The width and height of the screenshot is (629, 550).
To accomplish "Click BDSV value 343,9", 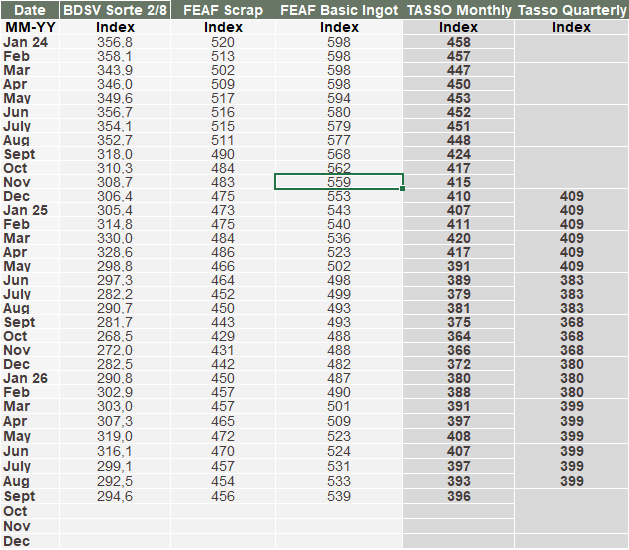I will click(115, 70).
